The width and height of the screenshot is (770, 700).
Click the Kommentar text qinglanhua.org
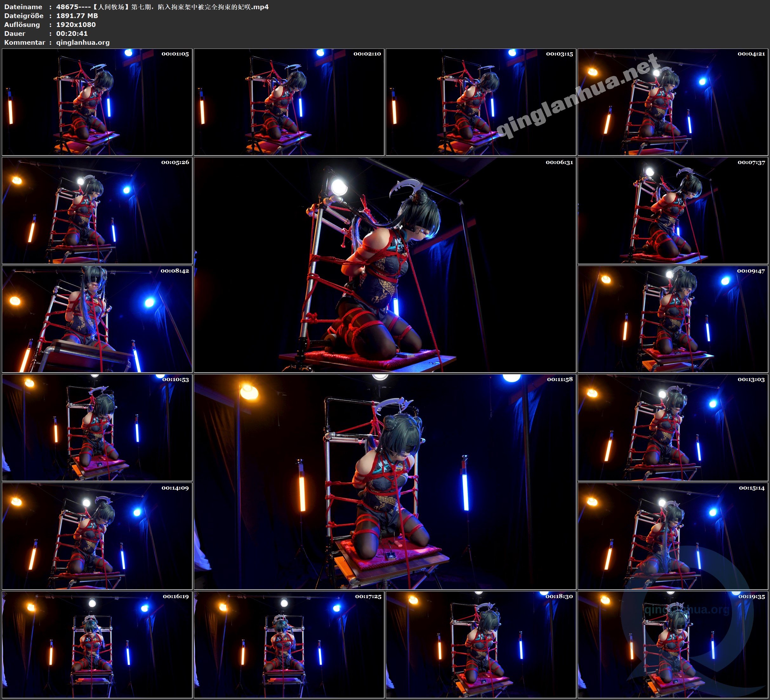pos(83,43)
